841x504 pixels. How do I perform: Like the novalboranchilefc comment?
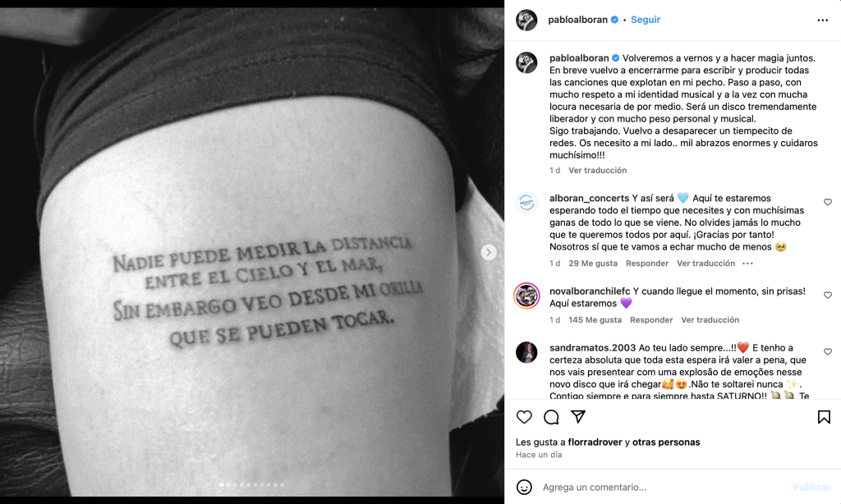[x=828, y=295]
